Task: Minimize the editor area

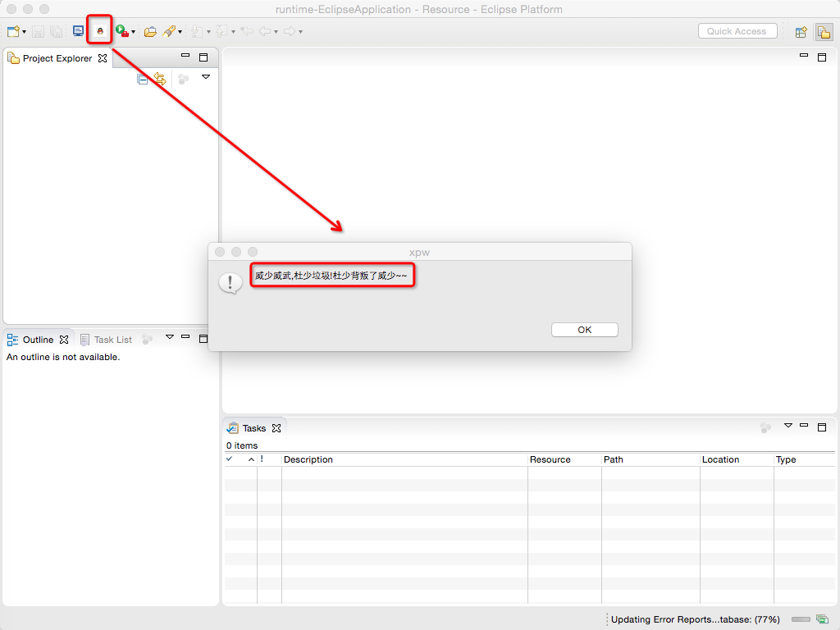Action: coord(804,55)
